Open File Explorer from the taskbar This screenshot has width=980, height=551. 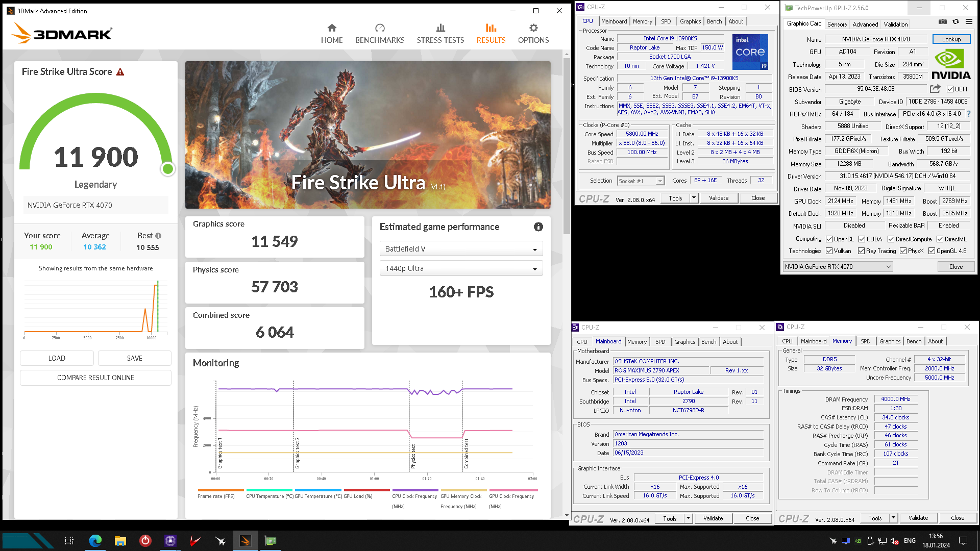click(120, 541)
